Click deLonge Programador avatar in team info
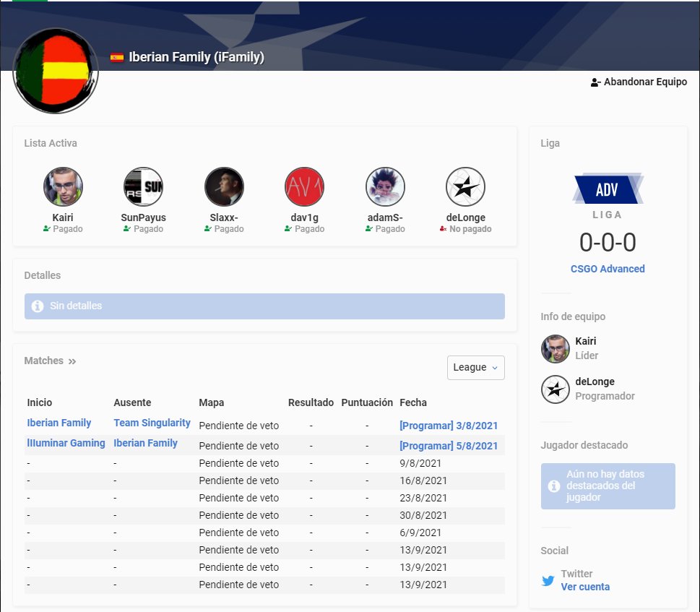This screenshot has width=700, height=612. (x=556, y=389)
